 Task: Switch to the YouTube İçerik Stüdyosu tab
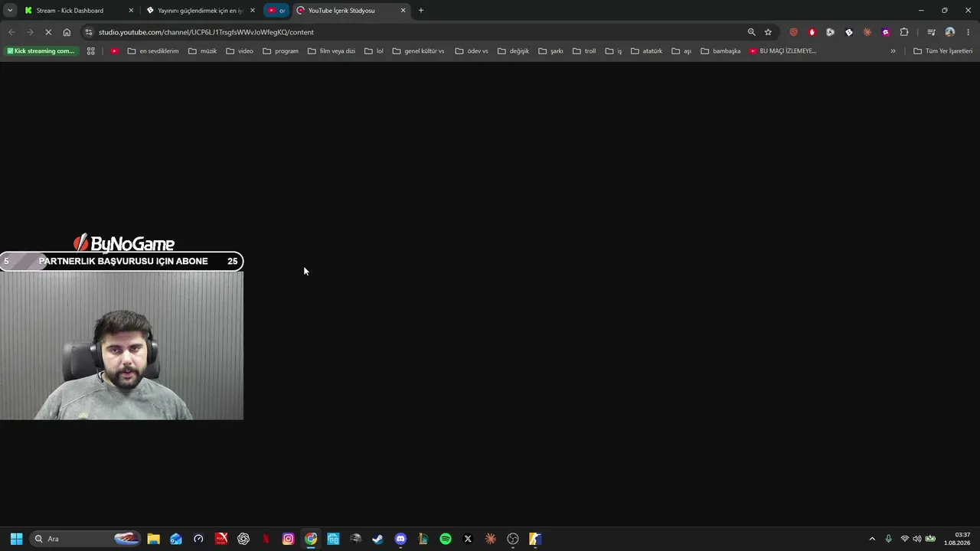[x=341, y=11]
